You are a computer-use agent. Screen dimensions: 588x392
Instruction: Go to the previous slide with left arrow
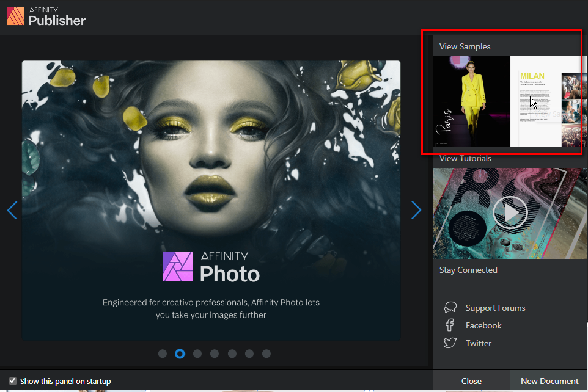12,210
